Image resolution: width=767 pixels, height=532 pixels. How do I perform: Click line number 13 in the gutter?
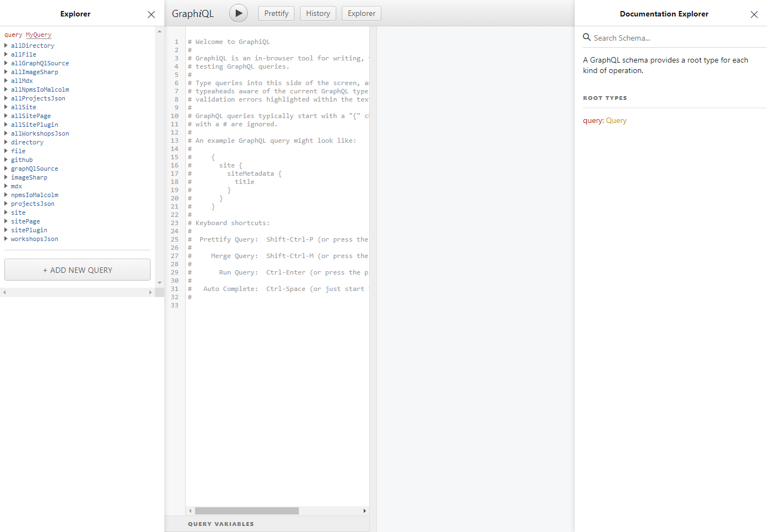(x=175, y=141)
